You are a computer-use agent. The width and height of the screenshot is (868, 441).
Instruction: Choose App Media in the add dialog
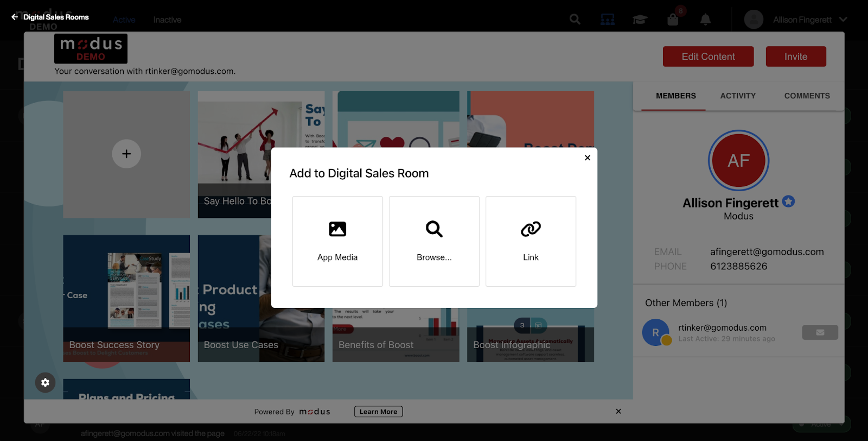[x=337, y=241]
